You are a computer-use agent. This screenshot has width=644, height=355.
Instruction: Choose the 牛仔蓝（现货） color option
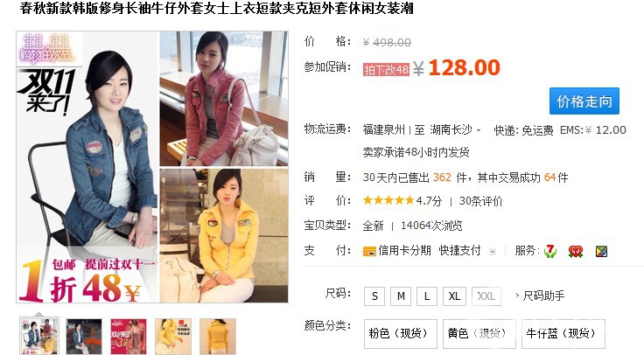pos(563,333)
